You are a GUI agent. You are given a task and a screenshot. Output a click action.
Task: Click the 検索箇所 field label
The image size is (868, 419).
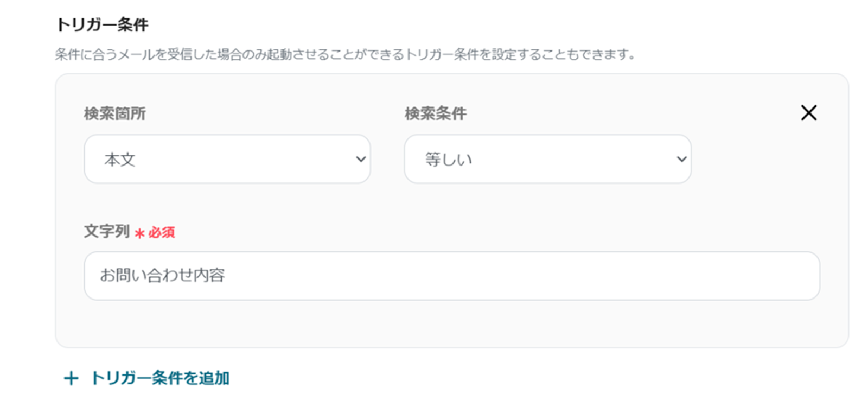tap(115, 113)
